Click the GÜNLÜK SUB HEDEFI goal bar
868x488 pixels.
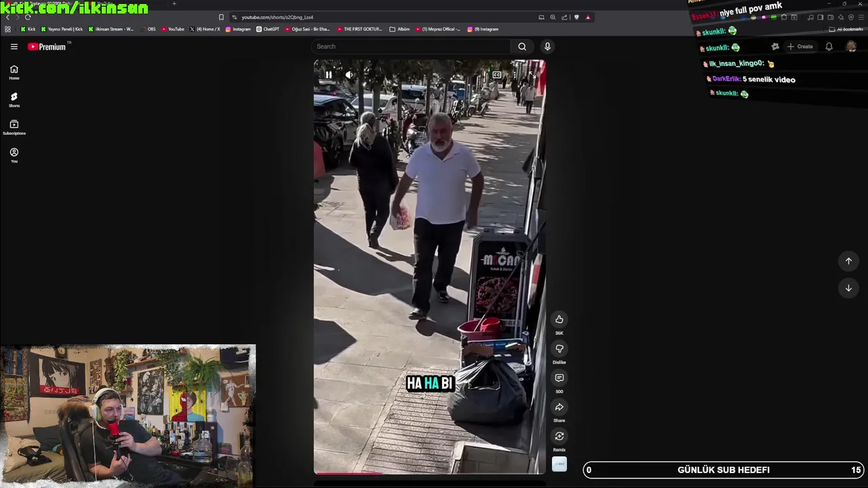pos(724,470)
